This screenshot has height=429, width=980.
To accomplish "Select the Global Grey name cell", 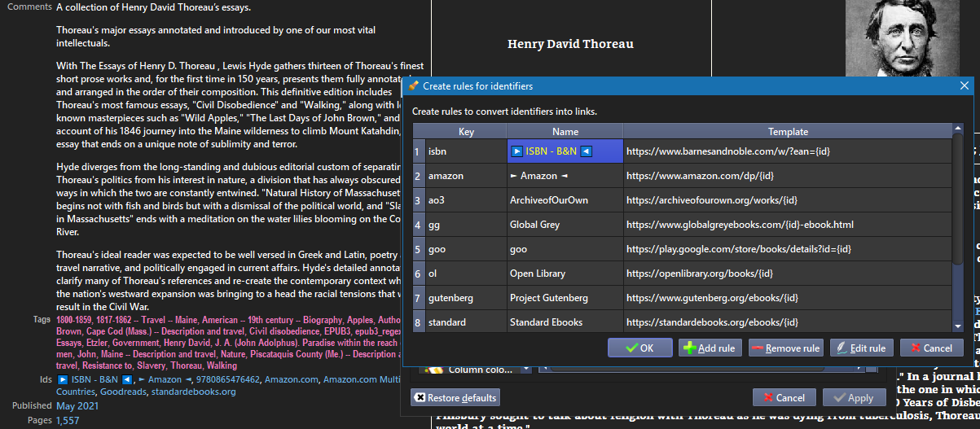I will pos(565,225).
